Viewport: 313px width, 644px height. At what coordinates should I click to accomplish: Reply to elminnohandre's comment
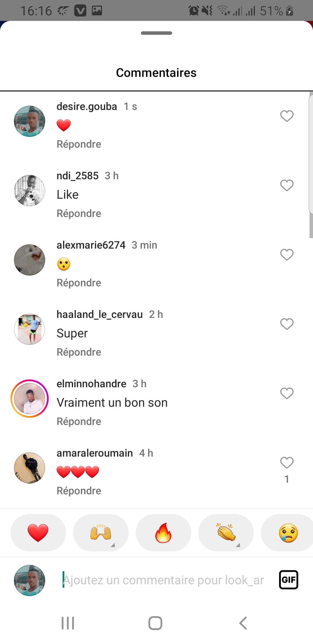(x=79, y=422)
